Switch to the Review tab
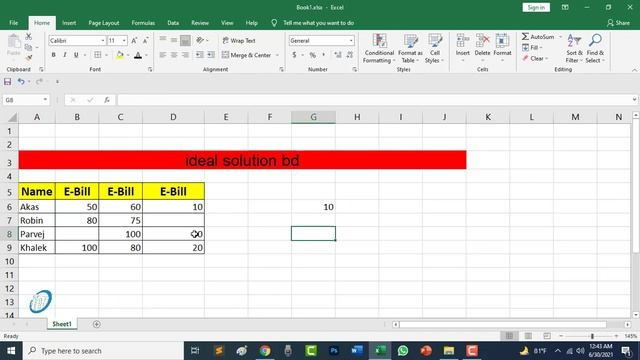 [x=200, y=23]
